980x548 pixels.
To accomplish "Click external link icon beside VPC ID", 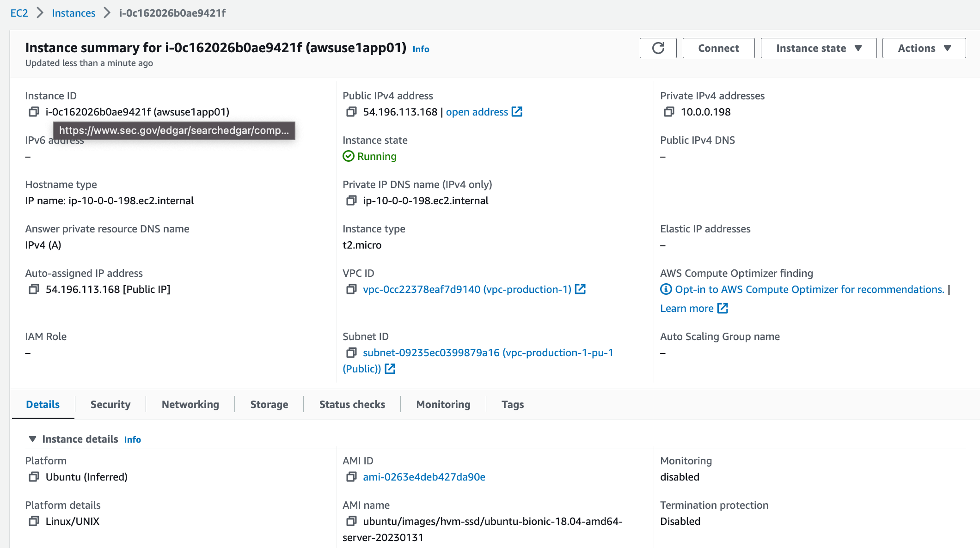I will (580, 289).
